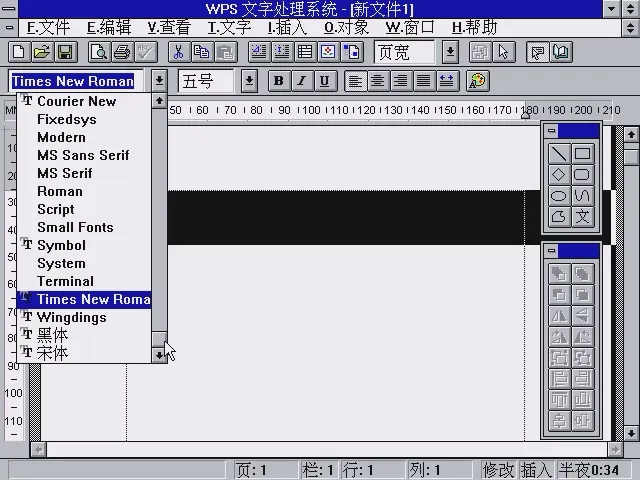This screenshot has width=640, height=480.
Task: Choose Courier New font
Action: point(84,101)
